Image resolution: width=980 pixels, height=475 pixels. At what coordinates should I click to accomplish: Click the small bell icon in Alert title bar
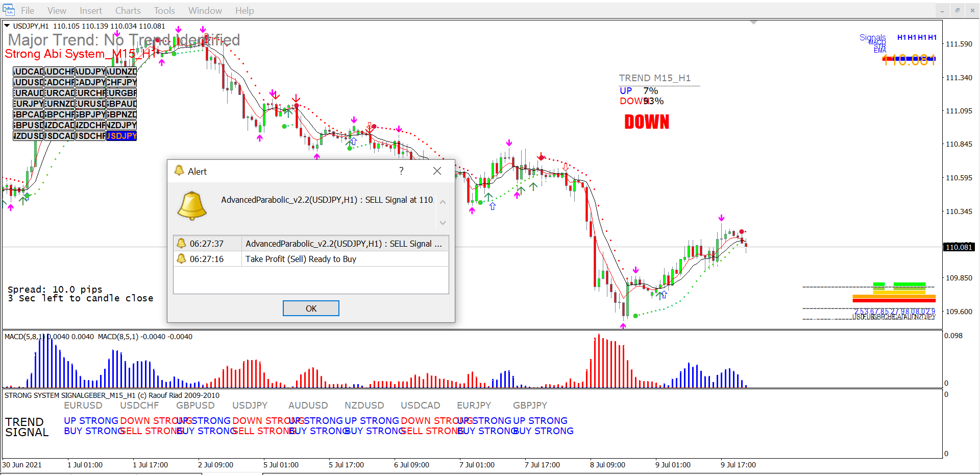tap(179, 171)
